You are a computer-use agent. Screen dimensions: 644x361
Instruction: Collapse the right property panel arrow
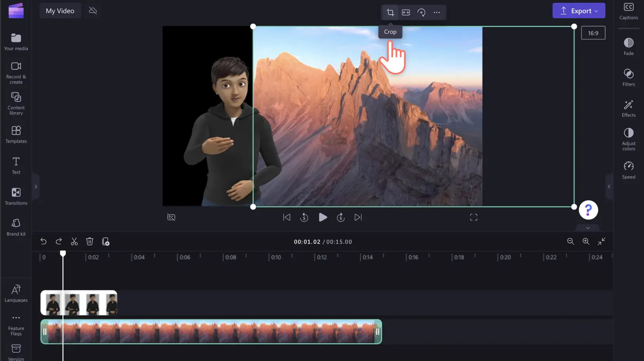609,186
